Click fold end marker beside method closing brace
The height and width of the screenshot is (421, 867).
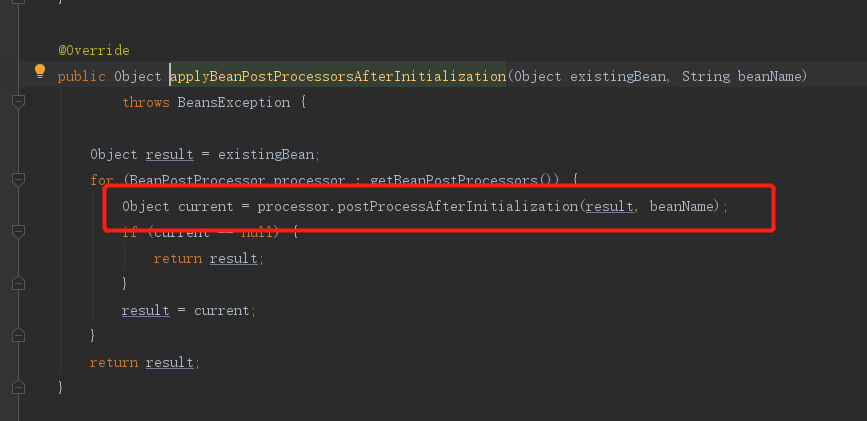click(18, 386)
